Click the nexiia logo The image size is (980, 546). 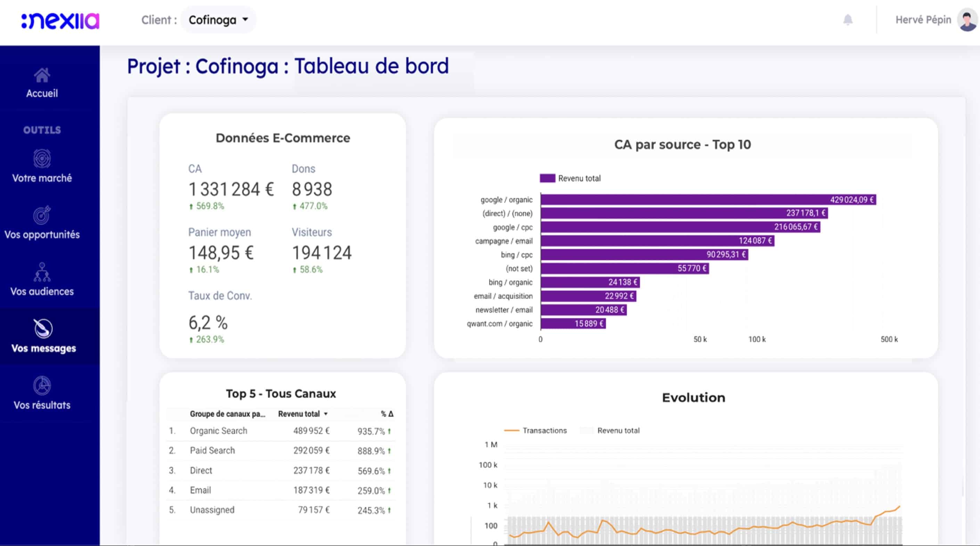point(60,21)
